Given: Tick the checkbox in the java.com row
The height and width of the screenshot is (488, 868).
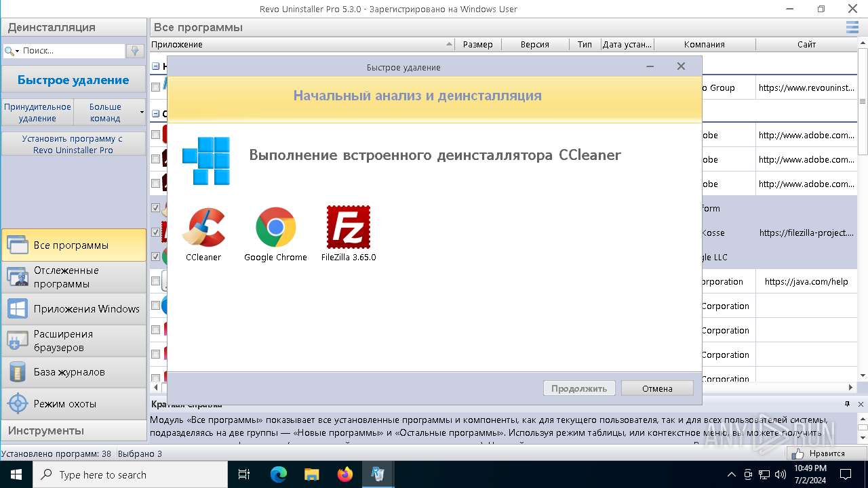Looking at the screenshot, I should (x=156, y=281).
